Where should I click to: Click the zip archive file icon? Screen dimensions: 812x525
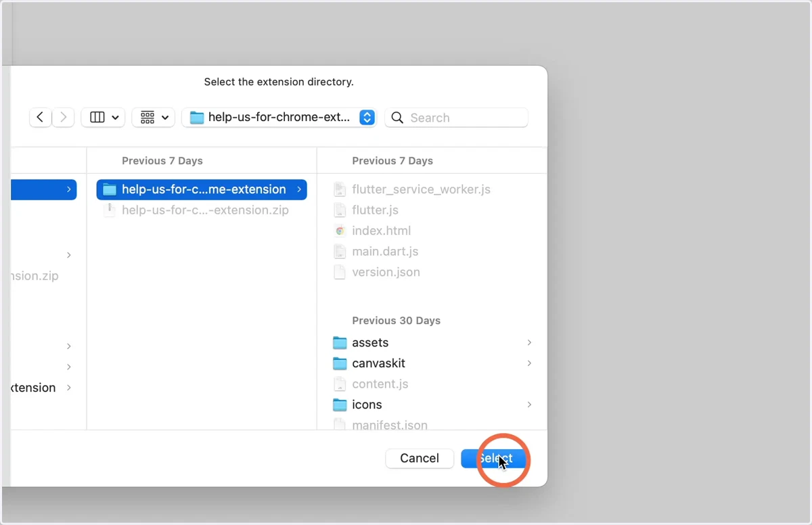point(109,210)
